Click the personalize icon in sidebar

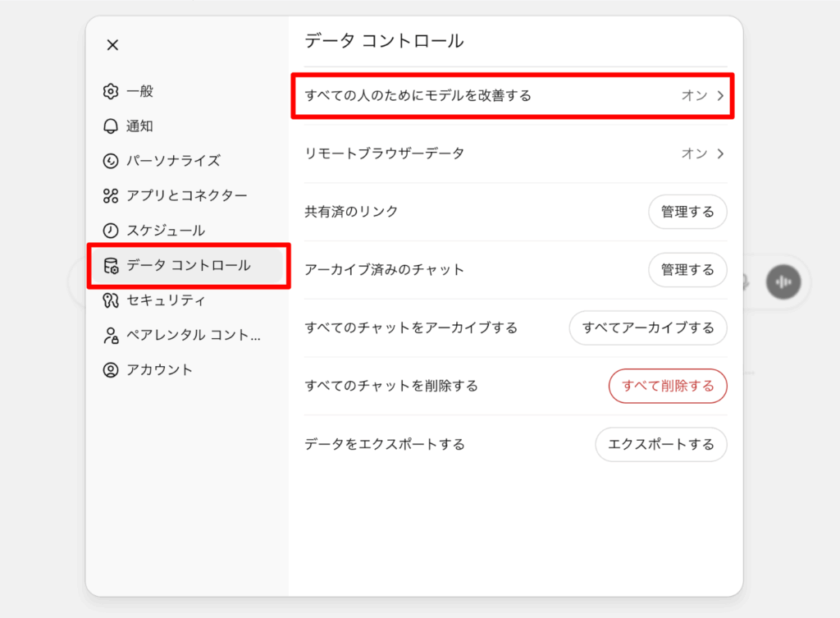click(111, 161)
